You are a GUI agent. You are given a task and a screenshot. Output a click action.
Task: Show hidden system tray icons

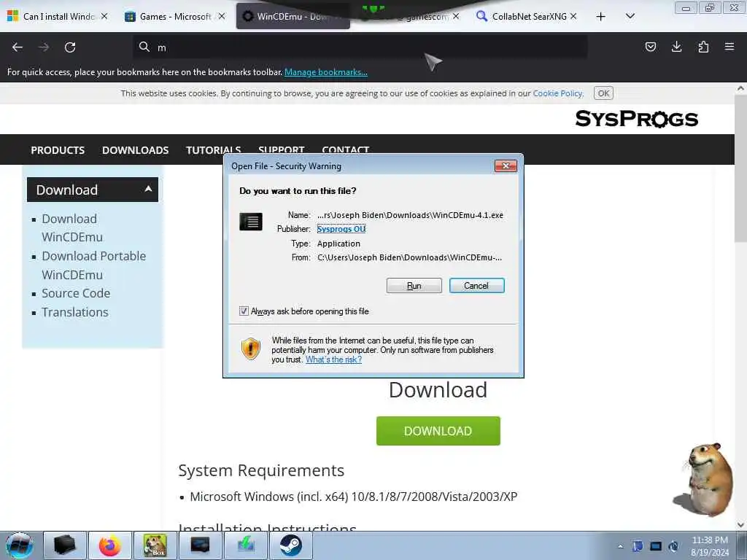(x=620, y=546)
